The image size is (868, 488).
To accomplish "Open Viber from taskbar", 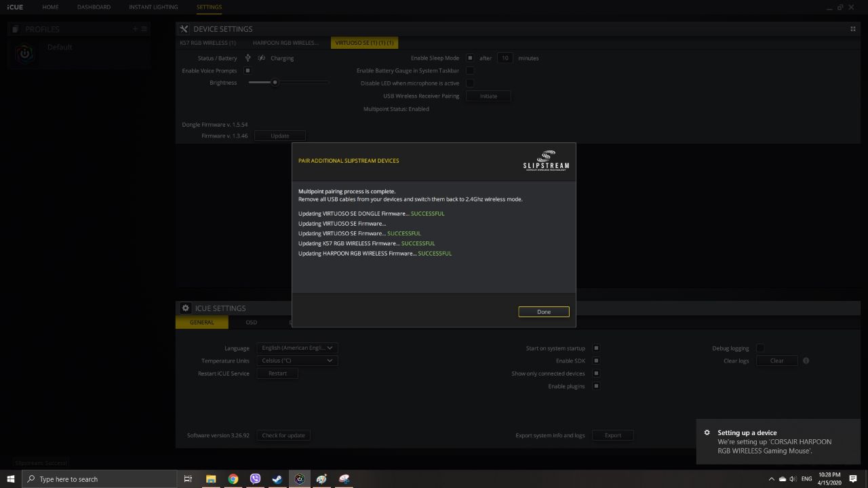I will [256, 479].
